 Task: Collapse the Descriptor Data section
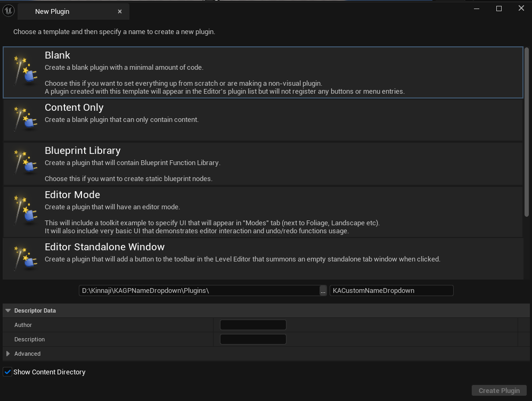(8, 310)
